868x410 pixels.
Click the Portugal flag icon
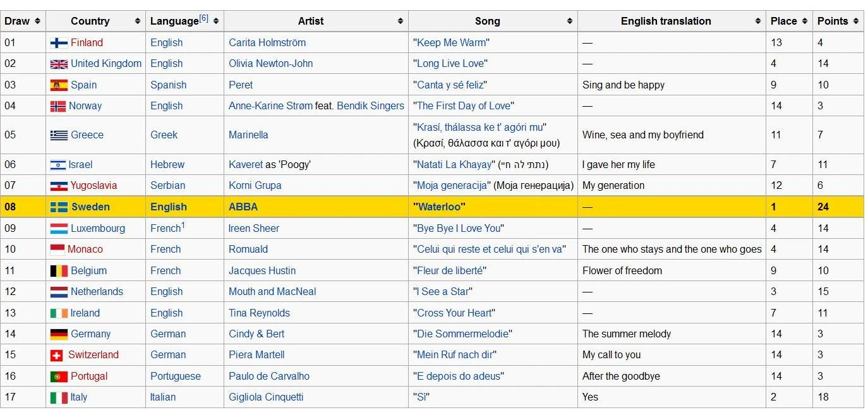pos(59,377)
